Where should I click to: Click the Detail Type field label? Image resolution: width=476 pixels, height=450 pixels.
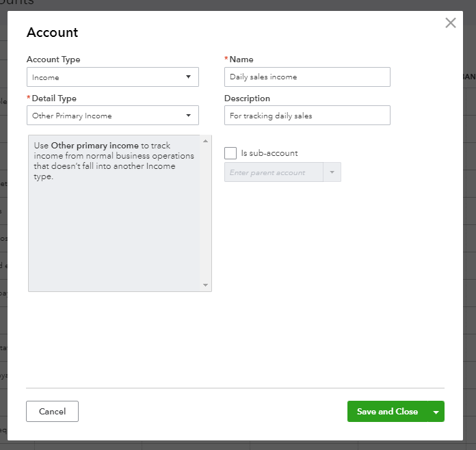54,98
